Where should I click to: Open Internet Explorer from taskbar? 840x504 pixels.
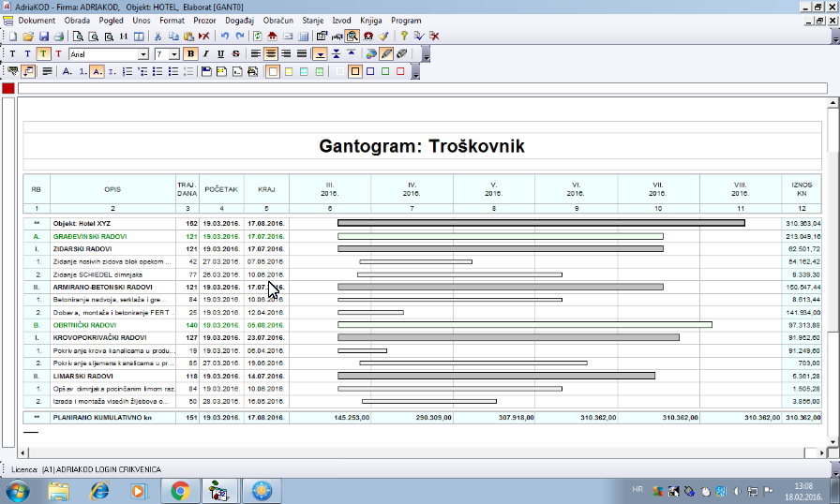99,491
